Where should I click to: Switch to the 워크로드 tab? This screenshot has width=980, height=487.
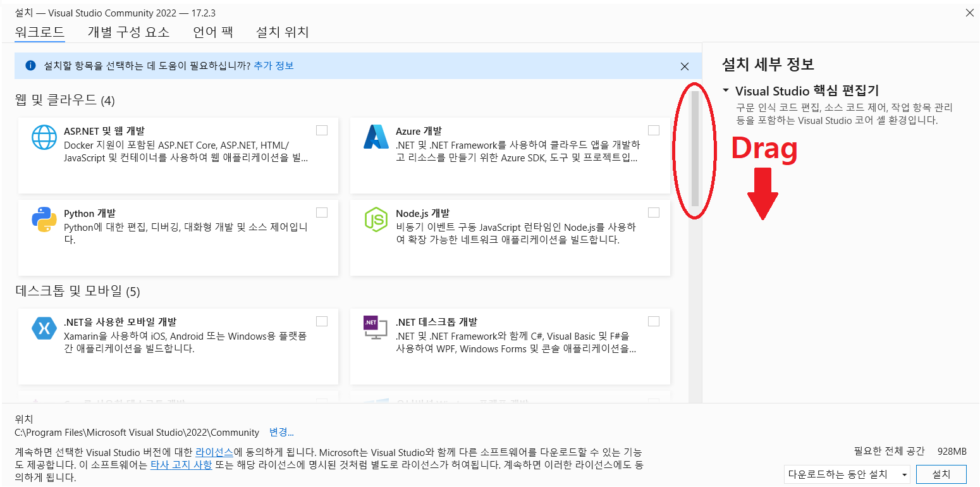click(x=40, y=32)
